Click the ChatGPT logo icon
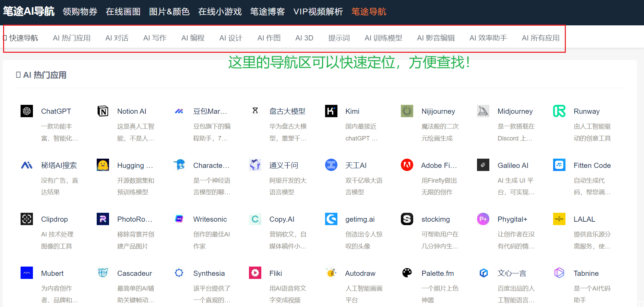The height and width of the screenshot is (307, 644). click(27, 111)
